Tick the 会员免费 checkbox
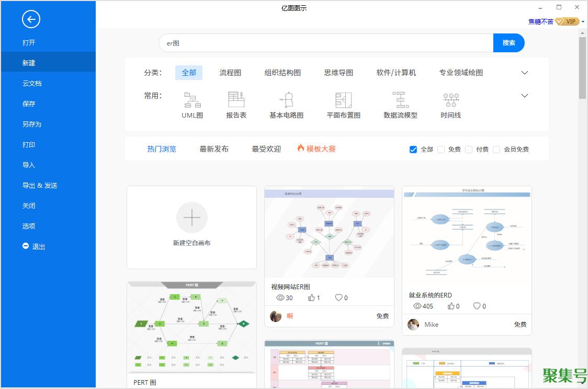588x389 pixels. point(496,150)
